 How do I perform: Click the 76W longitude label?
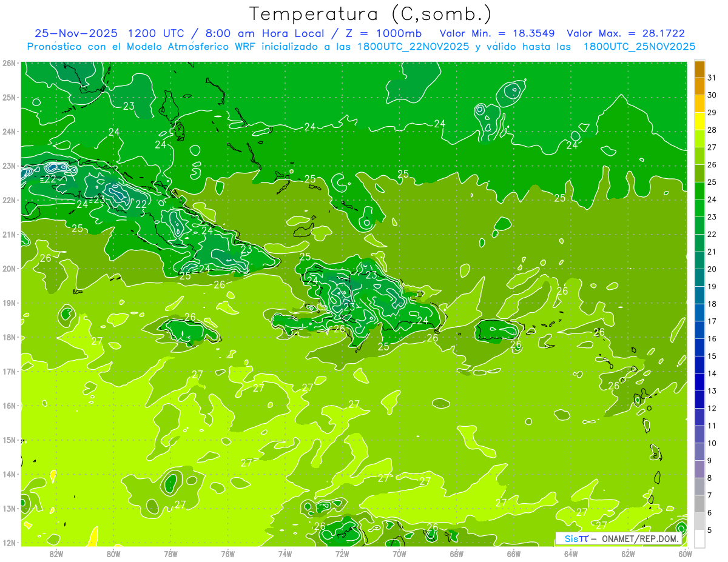(x=228, y=554)
